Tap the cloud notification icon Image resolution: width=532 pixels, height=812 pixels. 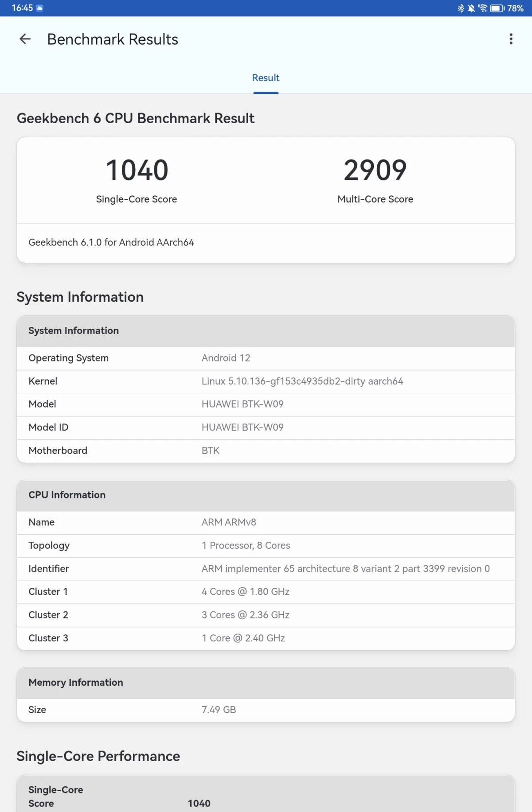pos(39,8)
